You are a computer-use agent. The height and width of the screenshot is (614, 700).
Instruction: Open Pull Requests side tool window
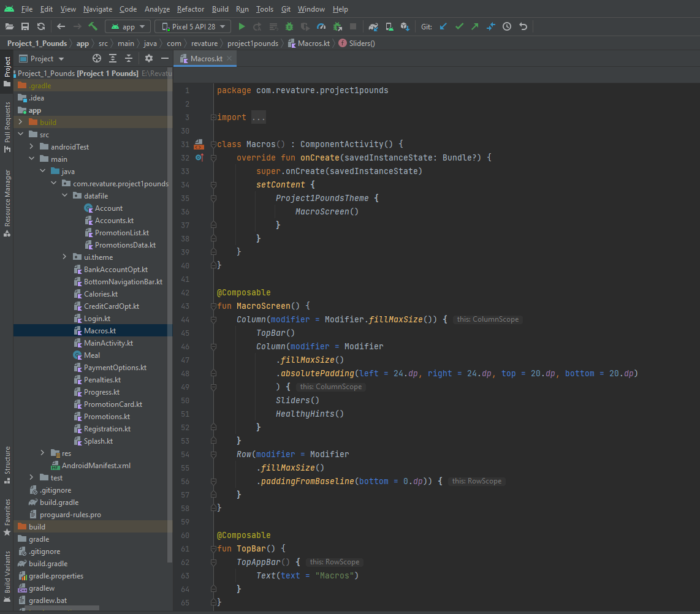[7, 127]
